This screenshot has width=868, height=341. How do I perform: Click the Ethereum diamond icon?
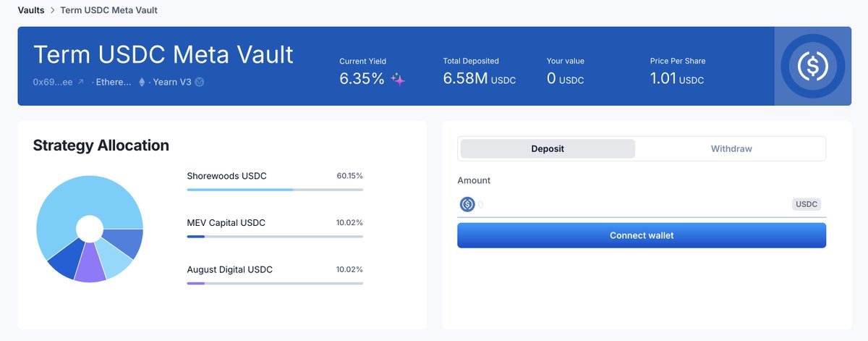click(x=142, y=82)
